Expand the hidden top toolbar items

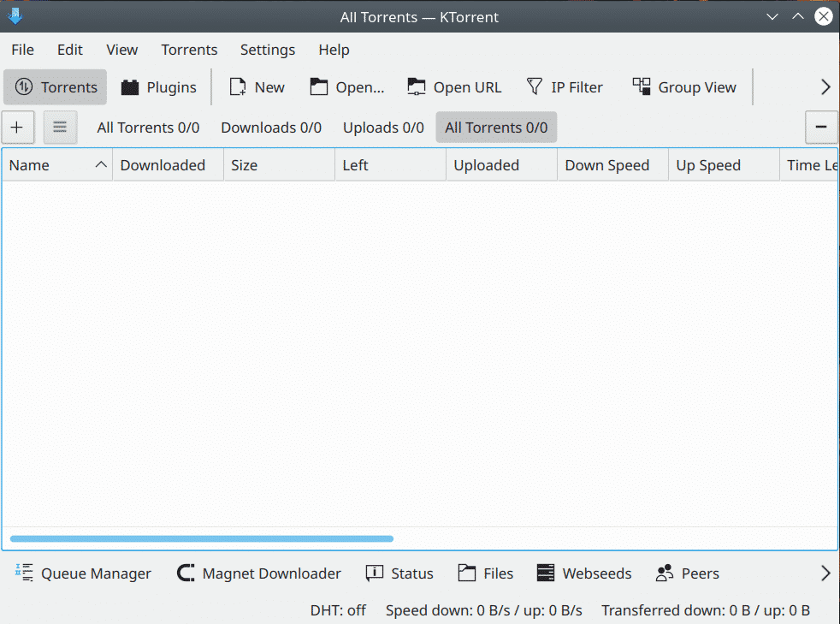pos(825,87)
